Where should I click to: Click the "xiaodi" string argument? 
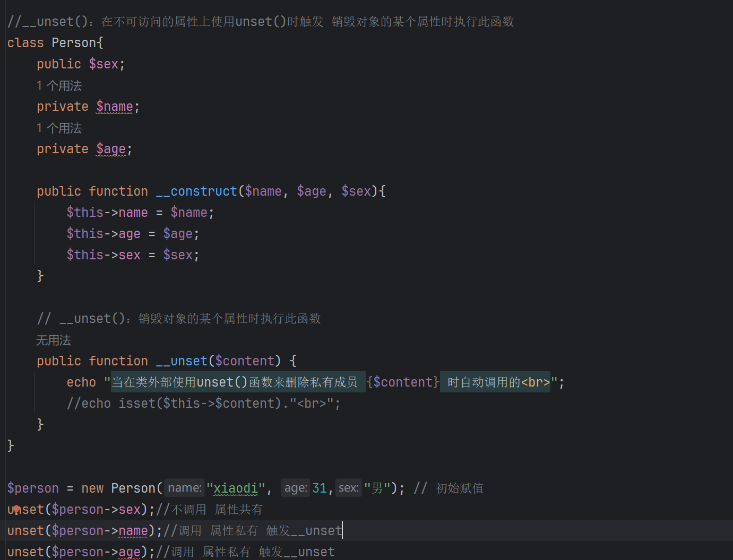point(235,488)
